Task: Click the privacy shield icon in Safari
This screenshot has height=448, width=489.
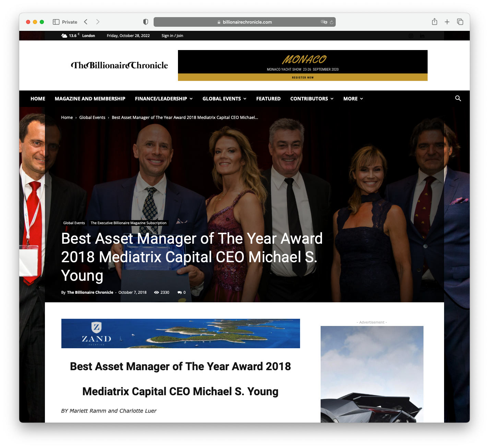Action: pos(146,22)
